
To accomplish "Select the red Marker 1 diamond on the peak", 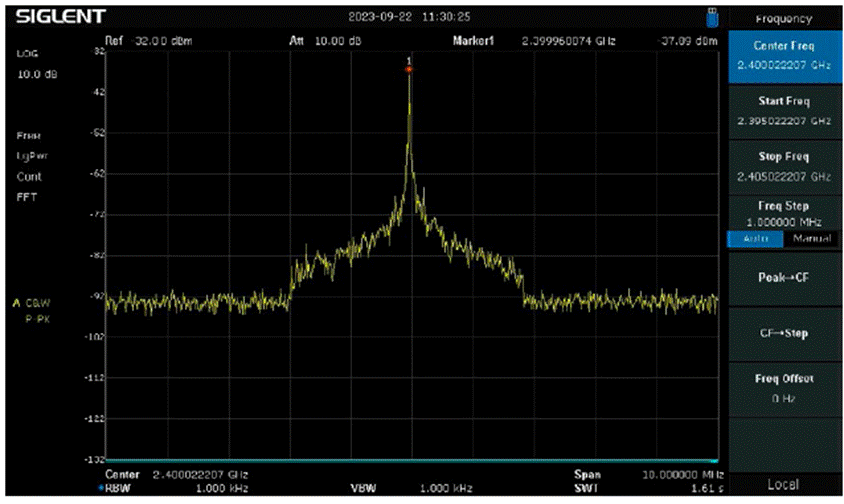I will tap(409, 69).
